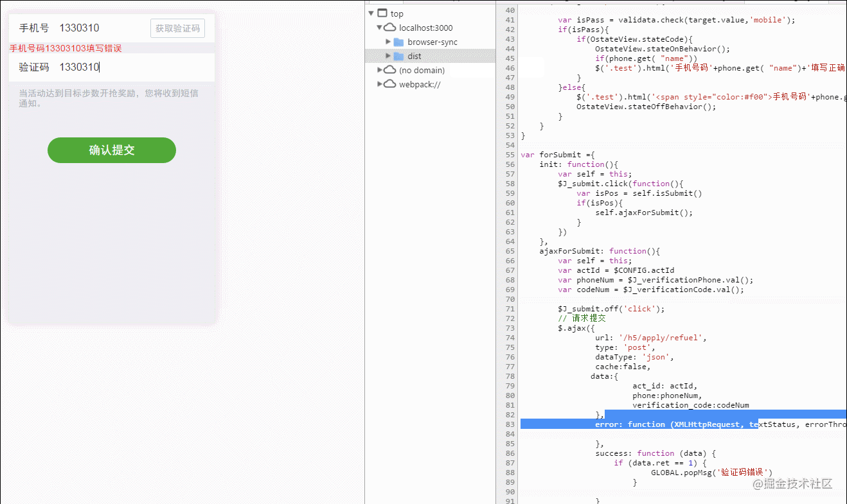Select the dist folder label
Screen dimensions: 847x504
(415, 56)
